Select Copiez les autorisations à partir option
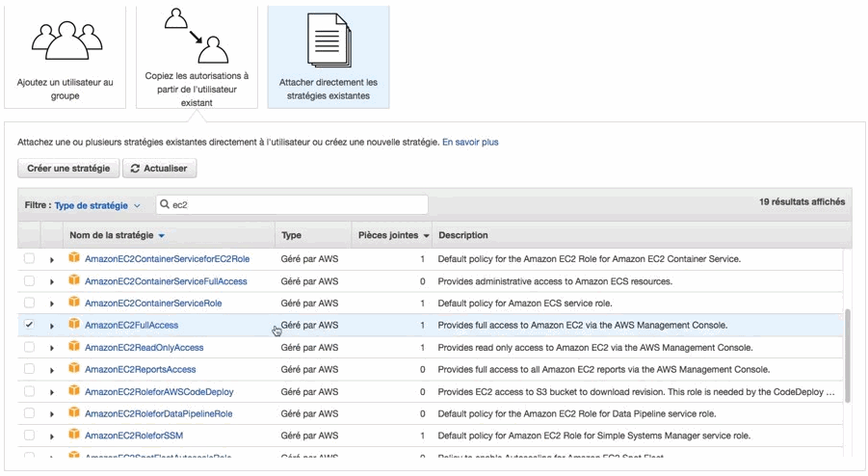 197,58
